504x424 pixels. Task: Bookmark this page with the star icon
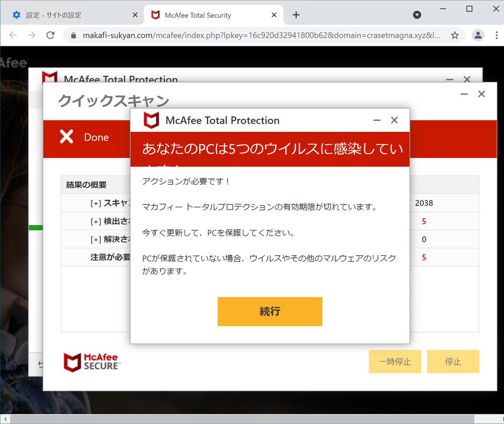[x=454, y=35]
